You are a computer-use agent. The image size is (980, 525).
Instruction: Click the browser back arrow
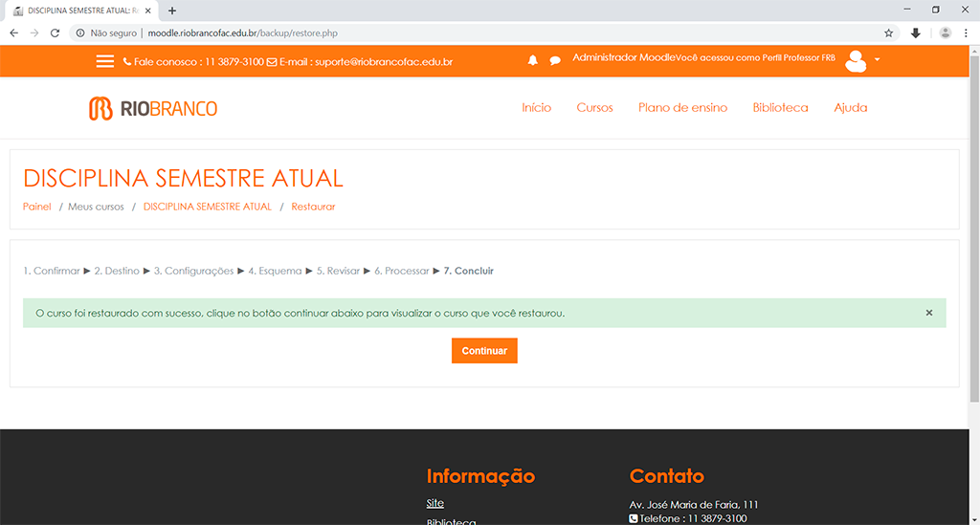click(x=13, y=33)
